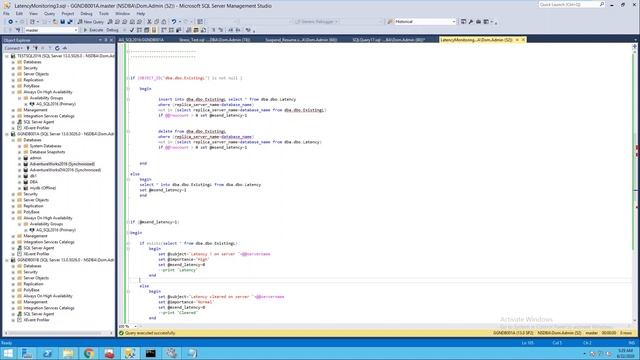
Task: Switch to the Suspend_Resume query tab
Action: coord(301,40)
